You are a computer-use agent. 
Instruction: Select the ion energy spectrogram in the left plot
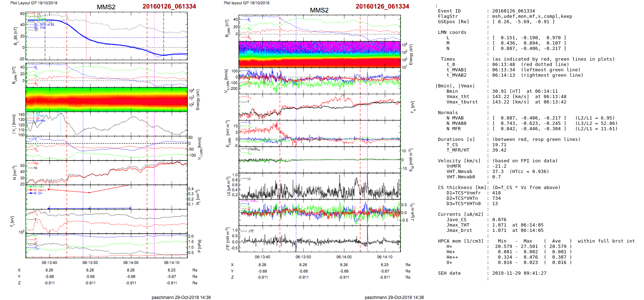point(106,99)
